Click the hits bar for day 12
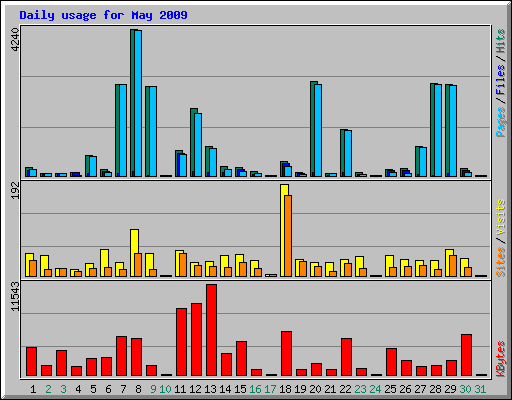The height and width of the screenshot is (400, 512). 193,142
